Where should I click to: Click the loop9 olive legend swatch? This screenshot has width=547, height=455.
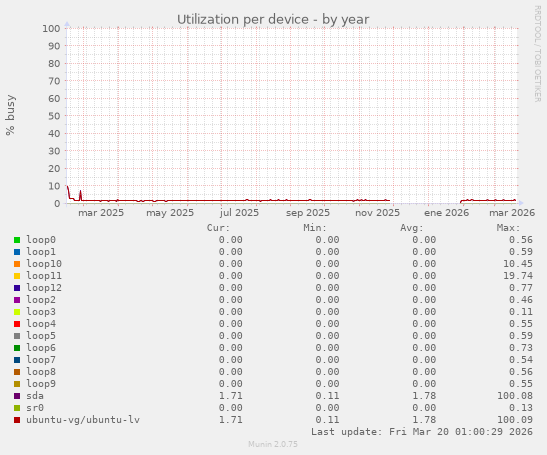point(17,384)
